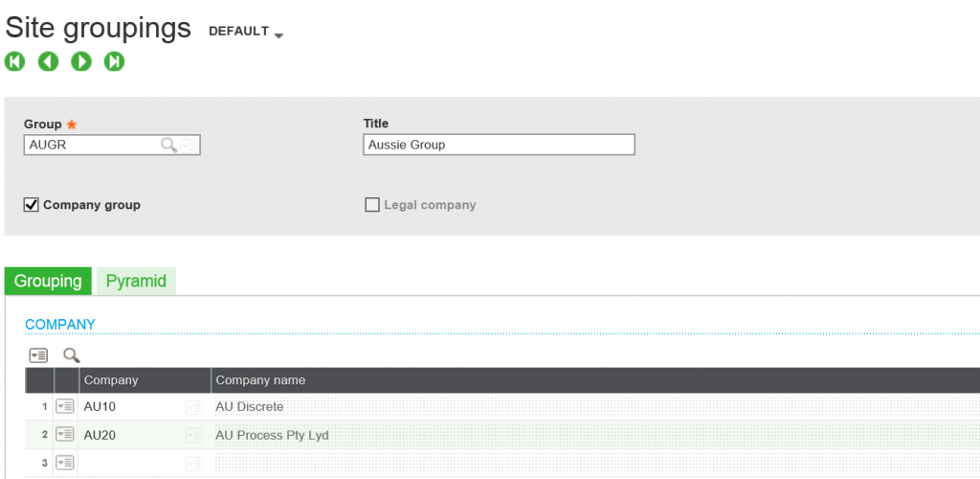Go to the previous record
The width and height of the screenshot is (980, 479).
48,61
